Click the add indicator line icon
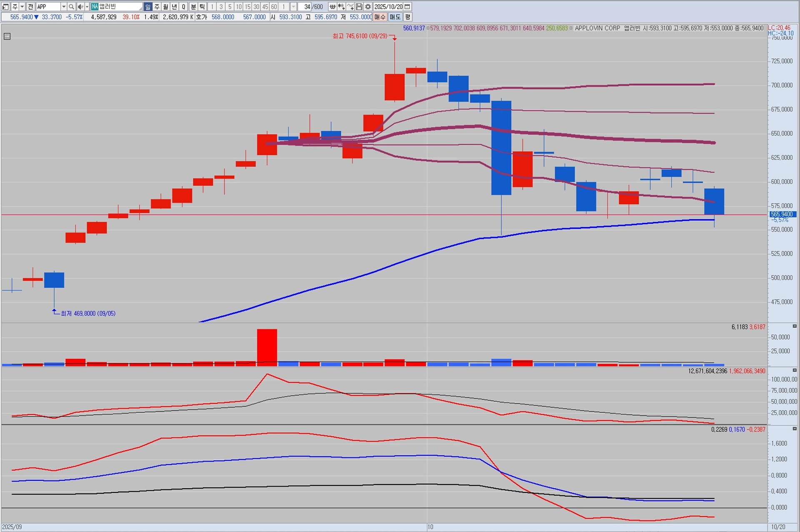Viewport: 800px width, 532px height. [x=350, y=7]
